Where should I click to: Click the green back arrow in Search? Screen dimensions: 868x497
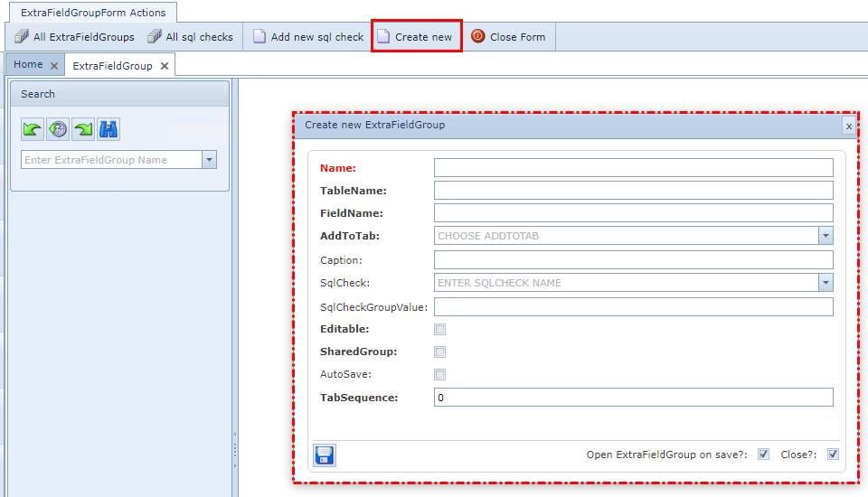pyautogui.click(x=33, y=129)
